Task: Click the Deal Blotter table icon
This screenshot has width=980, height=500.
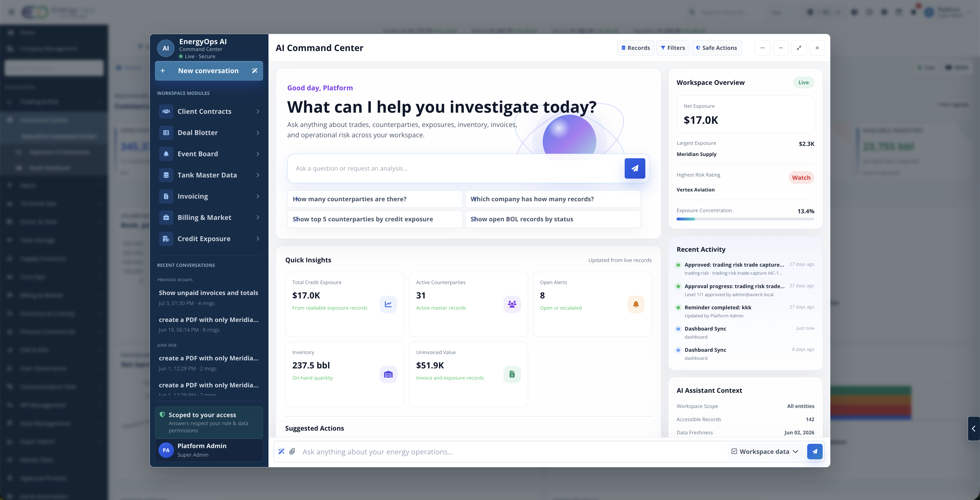Action: click(166, 133)
